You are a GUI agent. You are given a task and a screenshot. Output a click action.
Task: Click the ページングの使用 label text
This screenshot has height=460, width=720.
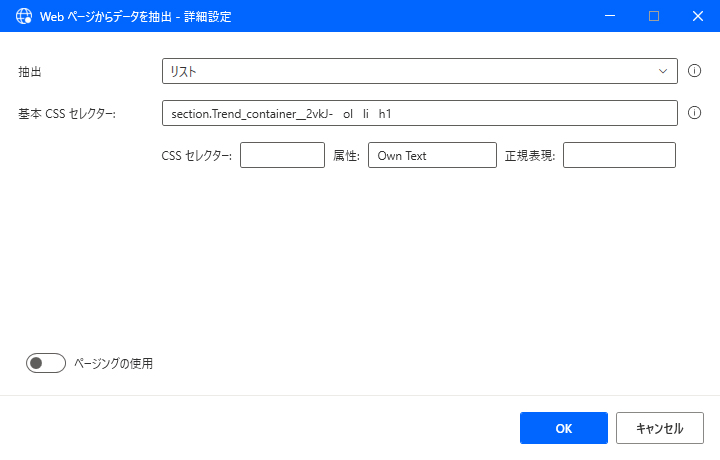click(113, 364)
